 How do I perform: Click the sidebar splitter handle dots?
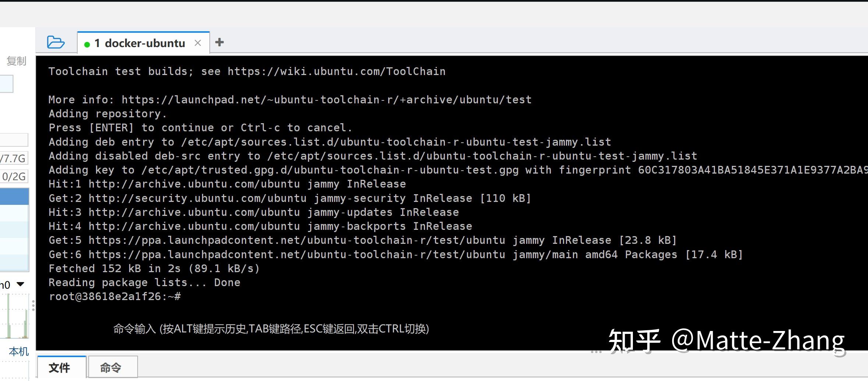click(33, 305)
